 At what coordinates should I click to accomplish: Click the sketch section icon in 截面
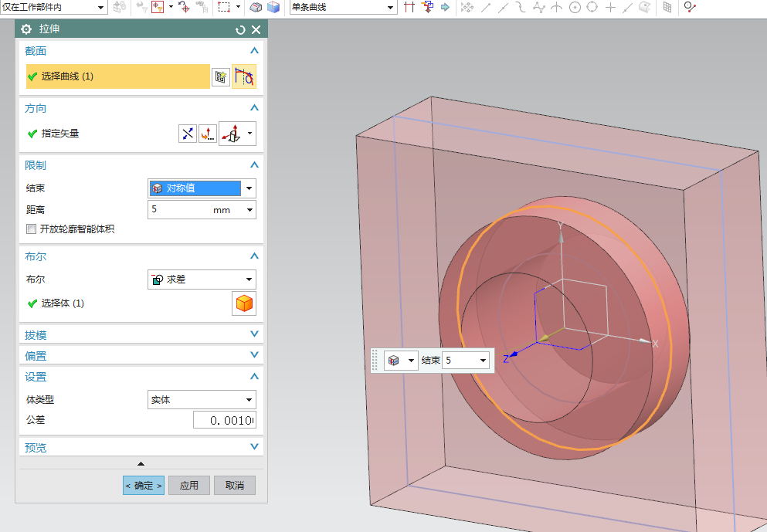(x=221, y=76)
